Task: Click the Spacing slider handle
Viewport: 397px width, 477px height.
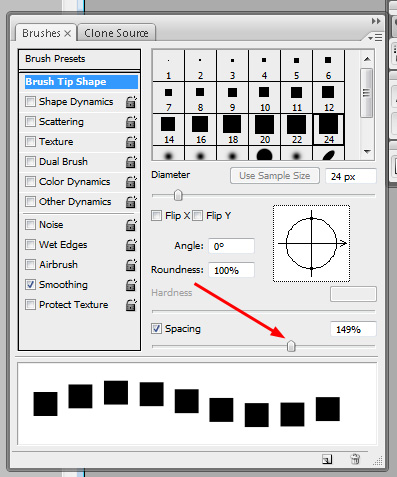Action: (291, 346)
